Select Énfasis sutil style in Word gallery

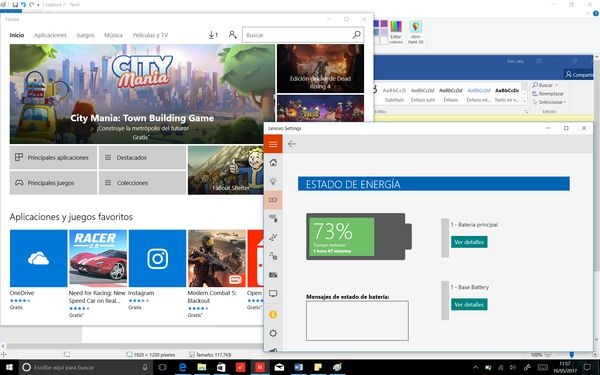[x=422, y=95]
